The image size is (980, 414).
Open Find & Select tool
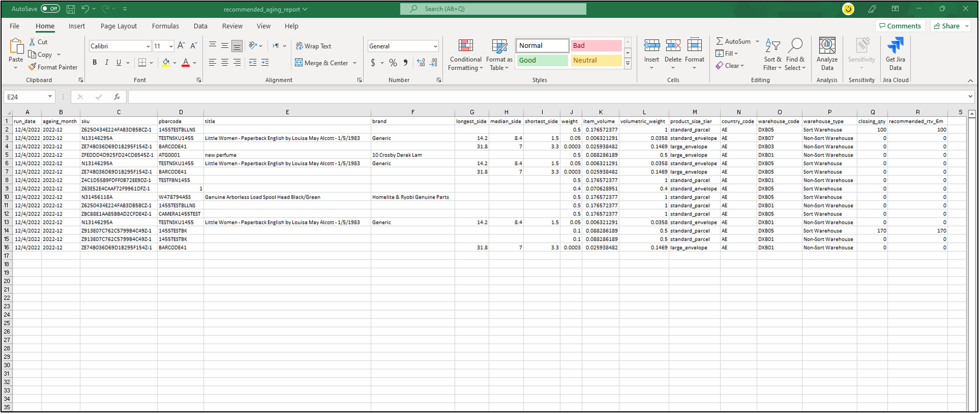point(795,55)
